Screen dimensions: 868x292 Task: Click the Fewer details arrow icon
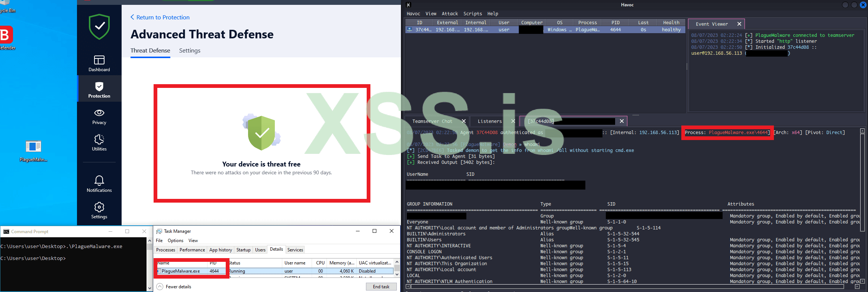pyautogui.click(x=160, y=287)
